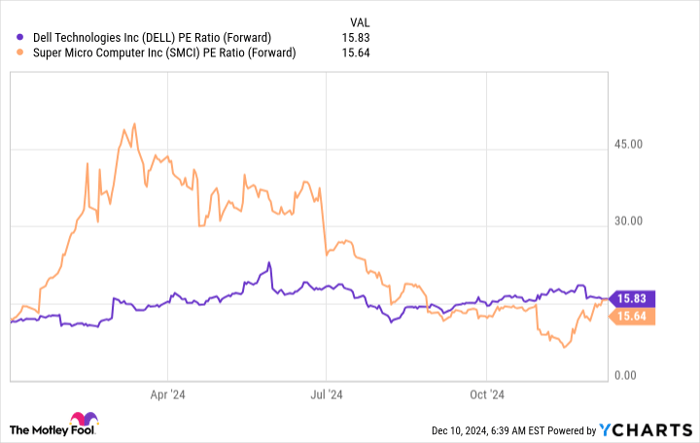Click the purple 15.83 tag at chart edge
The width and height of the screenshot is (700, 443).
[x=632, y=299]
